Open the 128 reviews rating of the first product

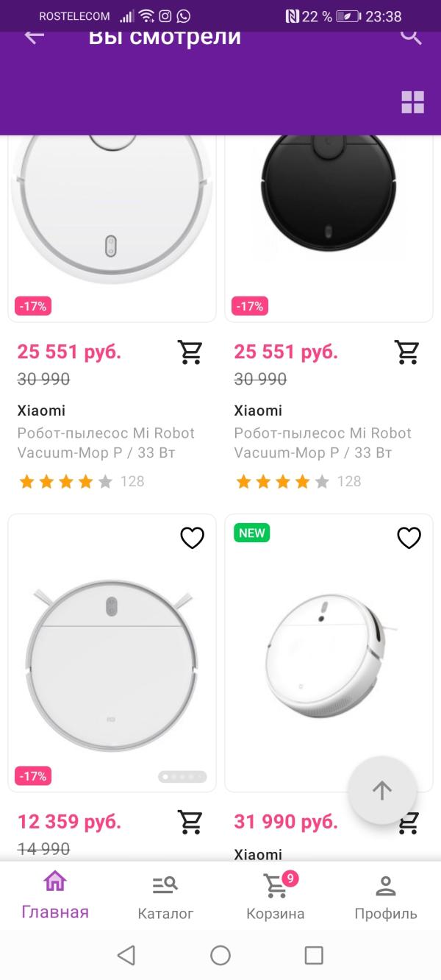(81, 482)
